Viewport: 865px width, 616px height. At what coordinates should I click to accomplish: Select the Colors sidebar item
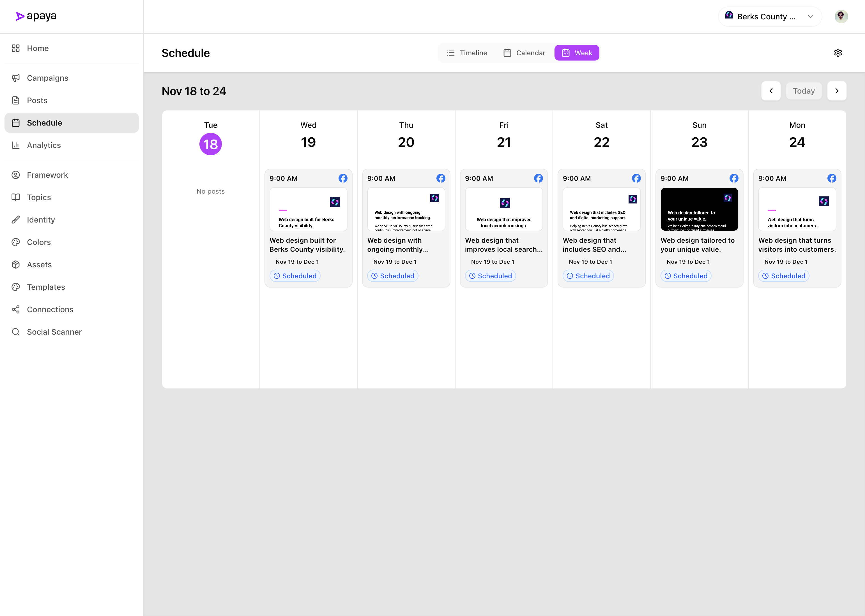(38, 242)
